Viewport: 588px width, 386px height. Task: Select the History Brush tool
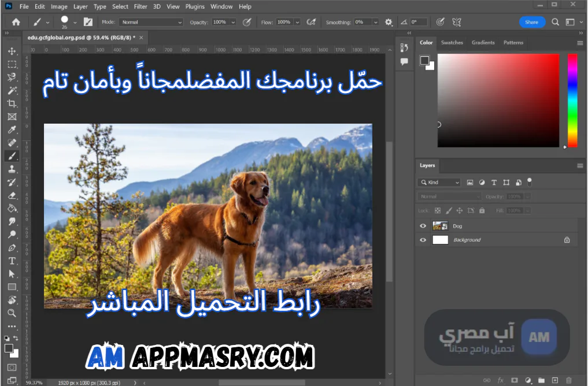(12, 182)
